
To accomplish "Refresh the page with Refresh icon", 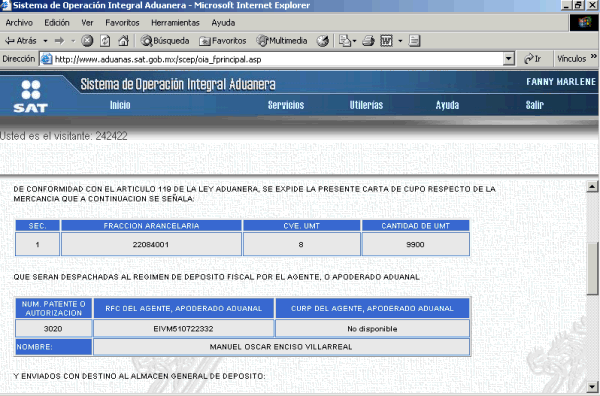I will 105,41.
